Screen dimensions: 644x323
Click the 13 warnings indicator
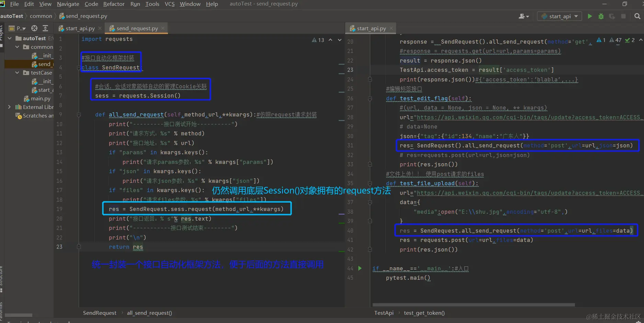click(x=318, y=40)
